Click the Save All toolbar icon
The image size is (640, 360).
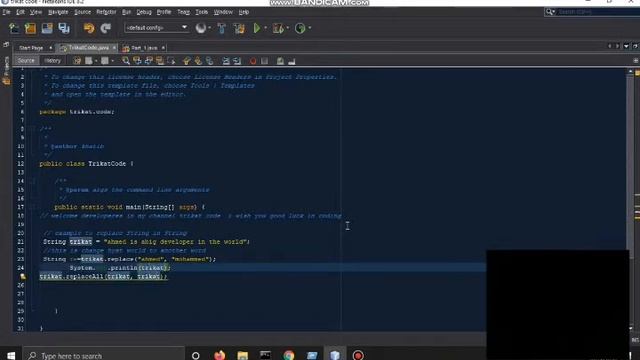coord(64,28)
